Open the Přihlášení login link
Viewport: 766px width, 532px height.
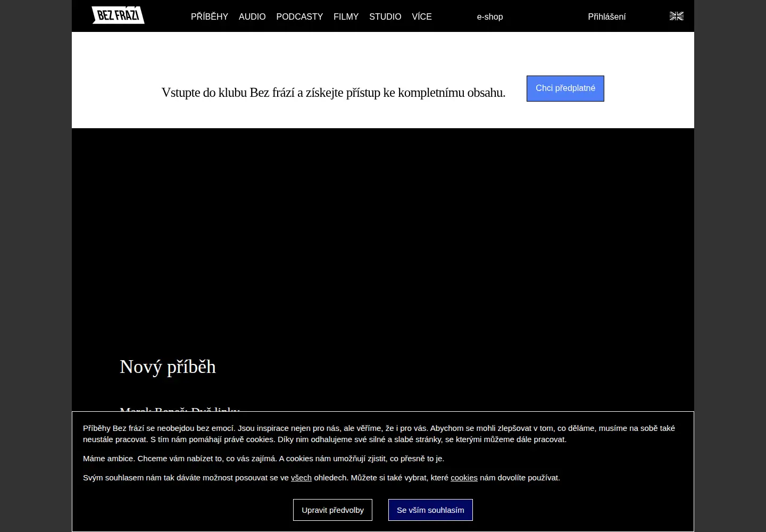click(607, 16)
